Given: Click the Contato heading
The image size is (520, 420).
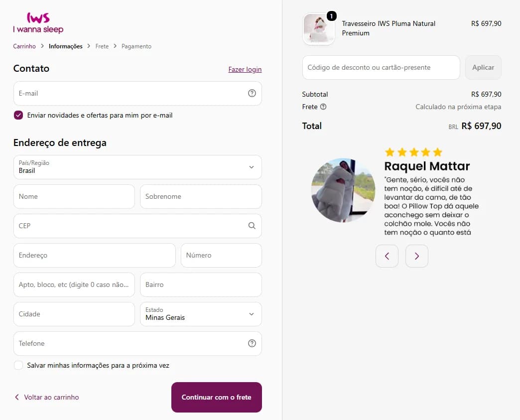Looking at the screenshot, I should pos(31,68).
